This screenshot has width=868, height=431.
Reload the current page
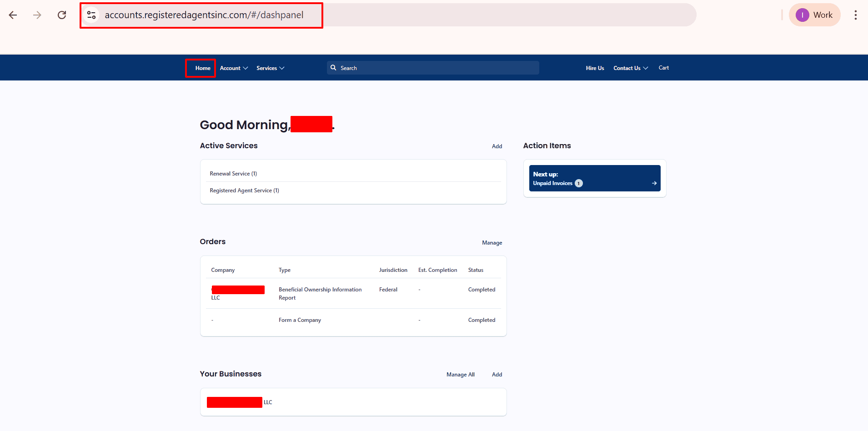pos(62,15)
